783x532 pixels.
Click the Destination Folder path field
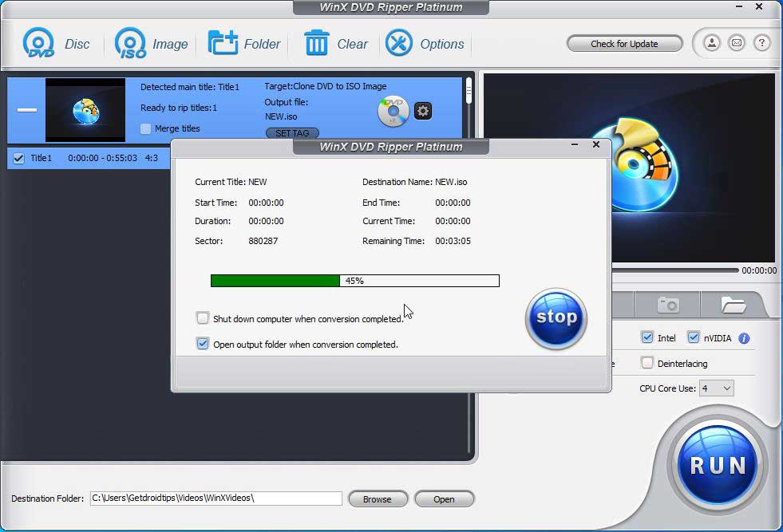(216, 498)
